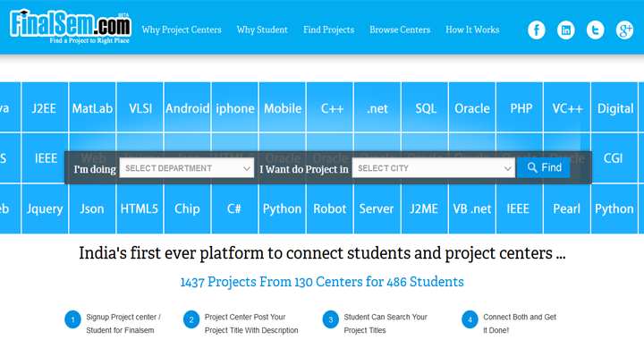
Task: Select the IEEE tile next to Pearl
Action: [520, 208]
